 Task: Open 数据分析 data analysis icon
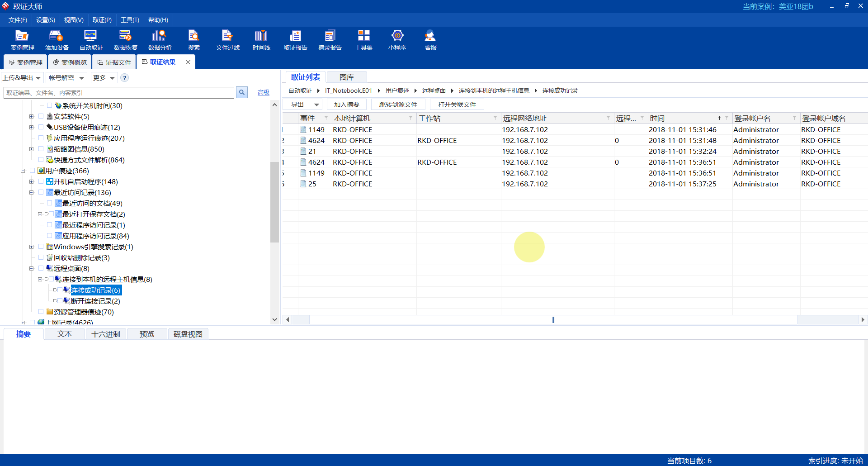click(x=160, y=40)
